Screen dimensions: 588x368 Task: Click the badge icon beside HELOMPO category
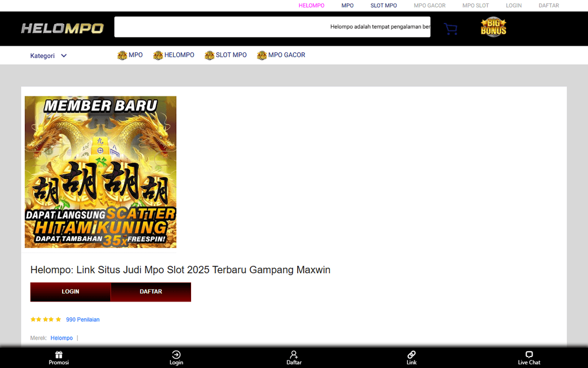(x=158, y=55)
